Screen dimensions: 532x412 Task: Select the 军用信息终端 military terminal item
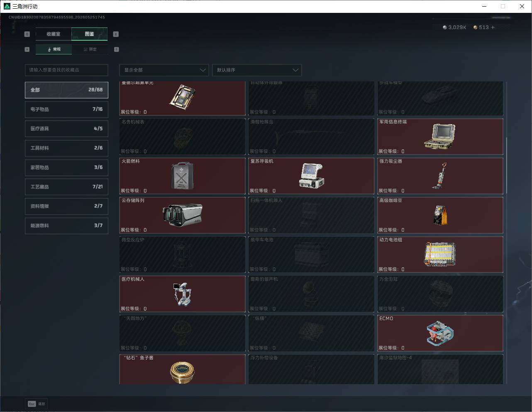[440, 137]
